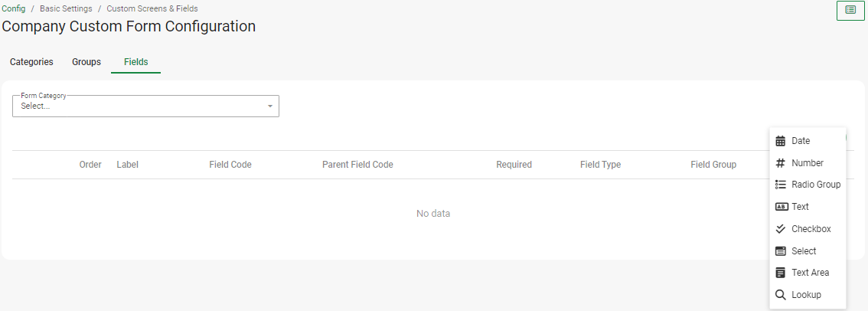Open the Form Category dropdown arrow
Image resolution: width=868 pixels, height=311 pixels.
(269, 106)
